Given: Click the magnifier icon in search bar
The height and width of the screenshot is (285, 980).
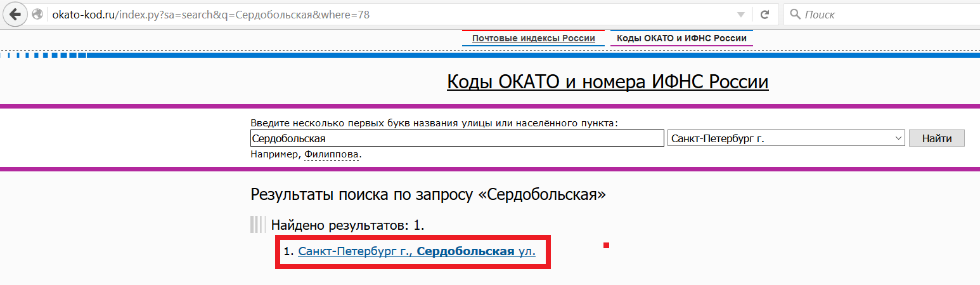Looking at the screenshot, I should (x=795, y=14).
